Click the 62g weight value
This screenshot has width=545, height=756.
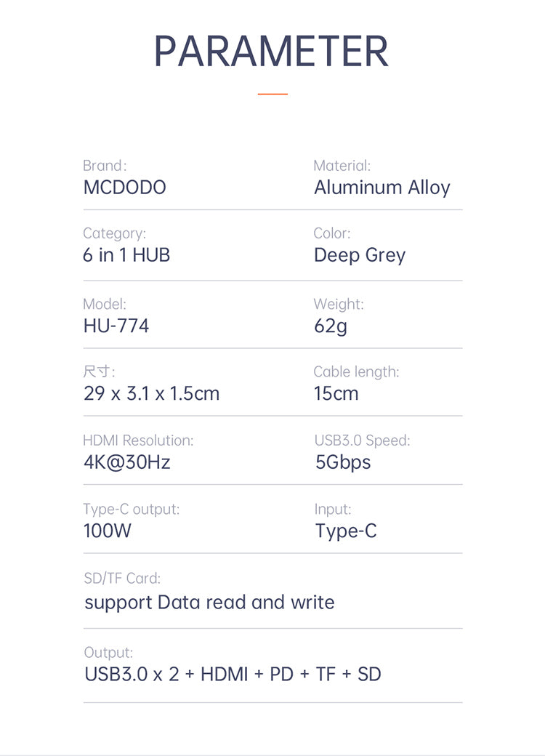coord(331,326)
